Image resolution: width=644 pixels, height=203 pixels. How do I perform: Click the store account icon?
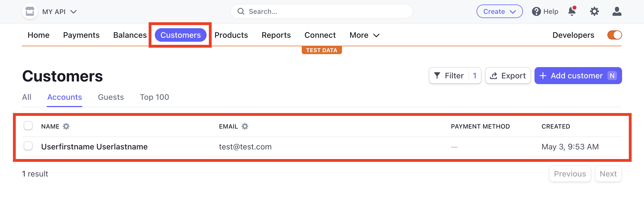click(x=30, y=12)
